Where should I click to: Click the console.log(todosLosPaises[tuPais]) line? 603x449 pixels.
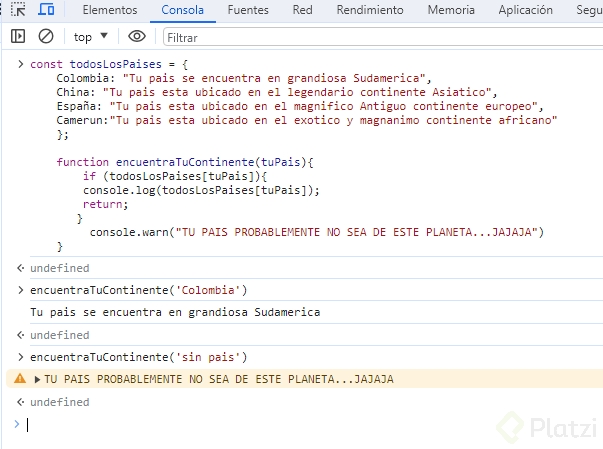pos(201,190)
